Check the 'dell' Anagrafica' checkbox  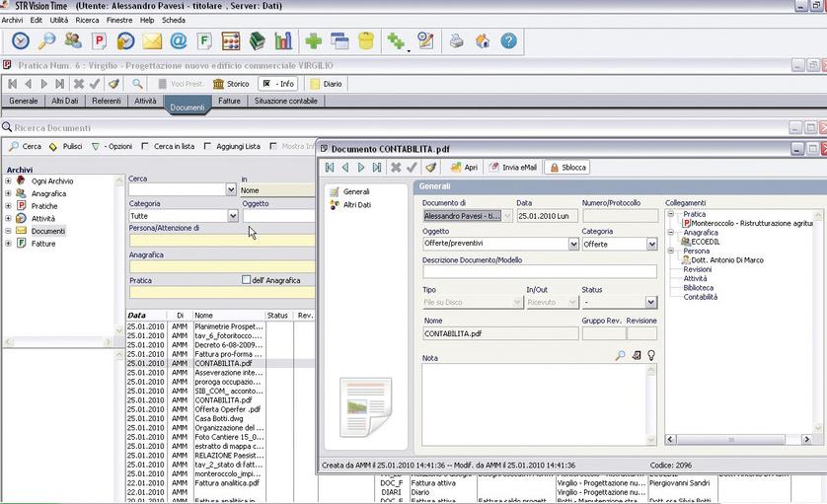[247, 280]
